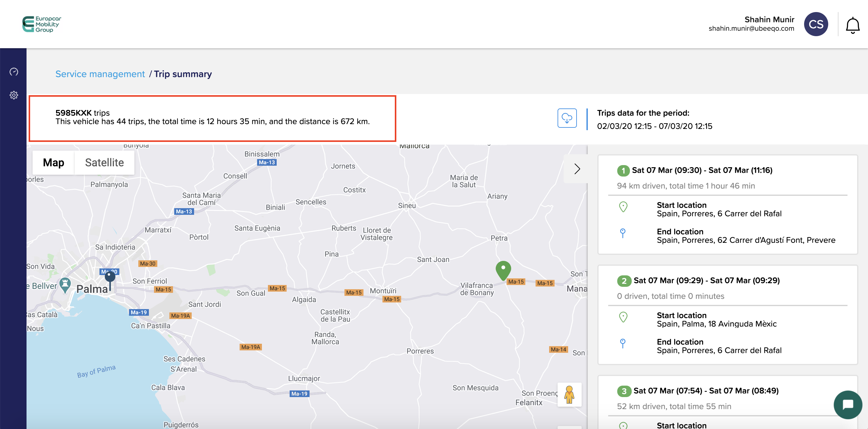
Task: Click the Castell de Bellver landmark marker
Action: tap(65, 284)
